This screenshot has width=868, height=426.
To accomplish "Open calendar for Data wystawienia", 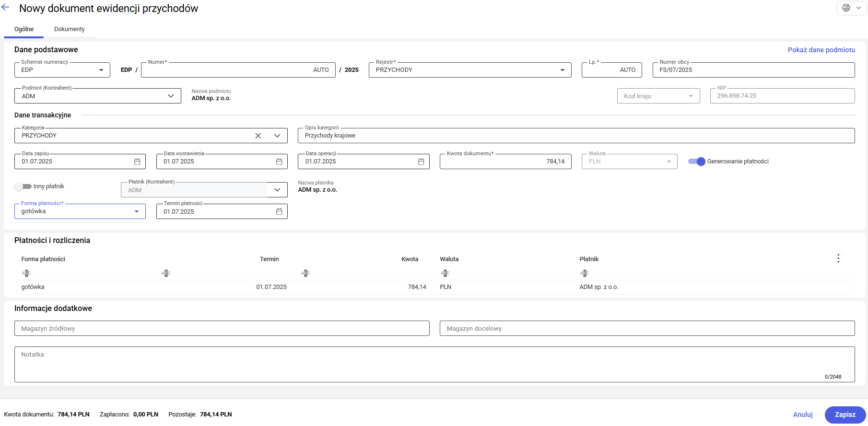I will 279,161.
